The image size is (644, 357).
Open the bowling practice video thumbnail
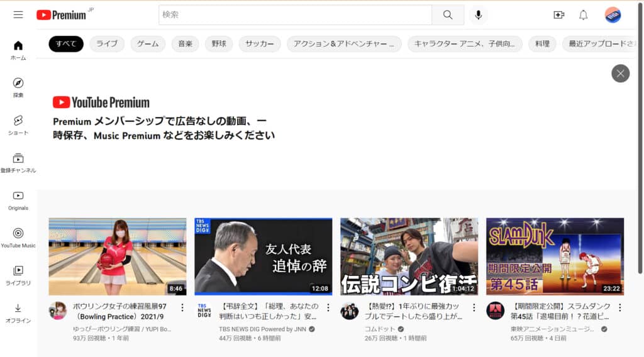pos(118,256)
